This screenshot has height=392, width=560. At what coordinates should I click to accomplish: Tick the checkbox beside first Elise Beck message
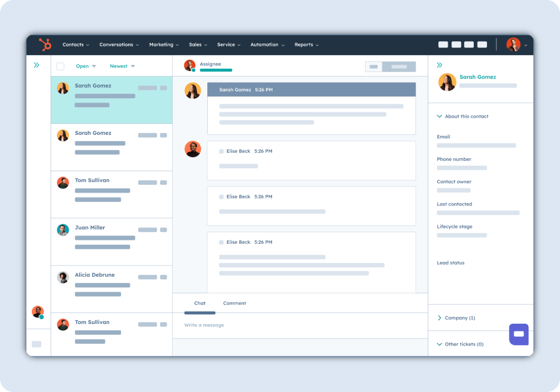click(221, 151)
